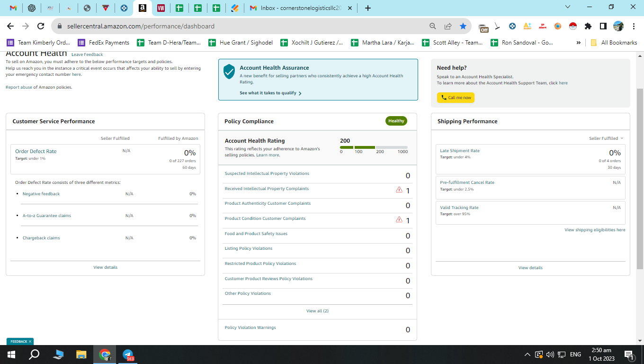Screen dimensions: 644x364
Task: Click the Account Health Rating progress bar
Action: 374,147
